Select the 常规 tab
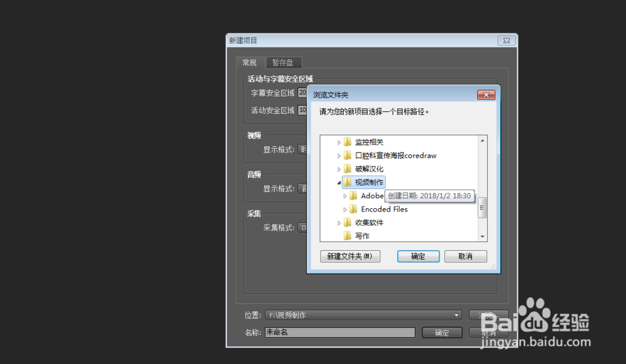This screenshot has height=364, width=626. point(249,62)
